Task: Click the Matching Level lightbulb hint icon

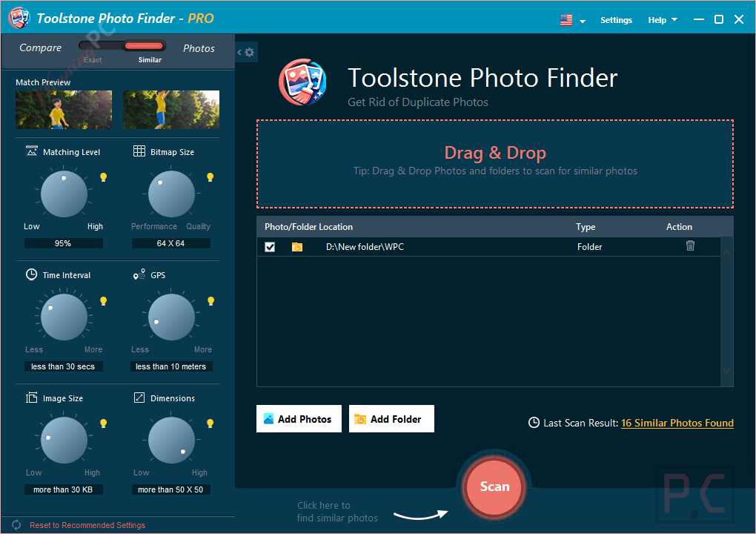Action: point(103,177)
